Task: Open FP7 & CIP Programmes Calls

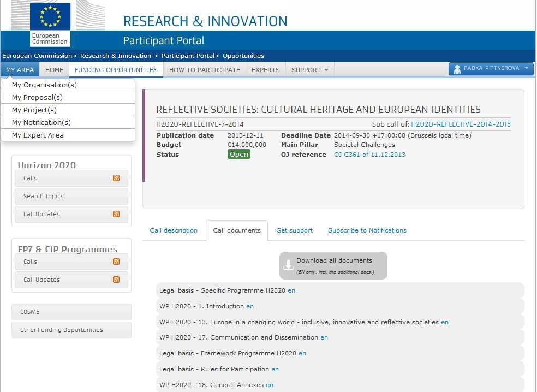Action: (x=71, y=262)
